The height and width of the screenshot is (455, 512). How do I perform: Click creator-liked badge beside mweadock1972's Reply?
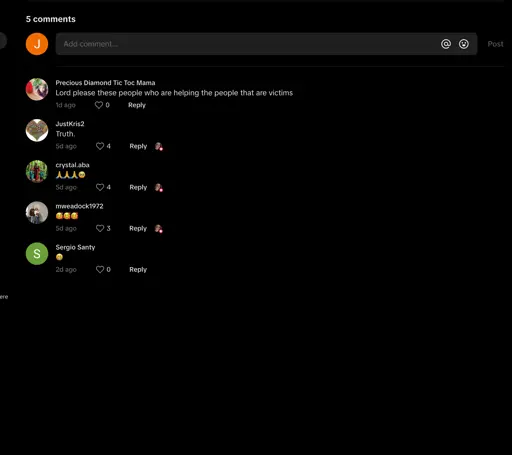[x=159, y=229]
